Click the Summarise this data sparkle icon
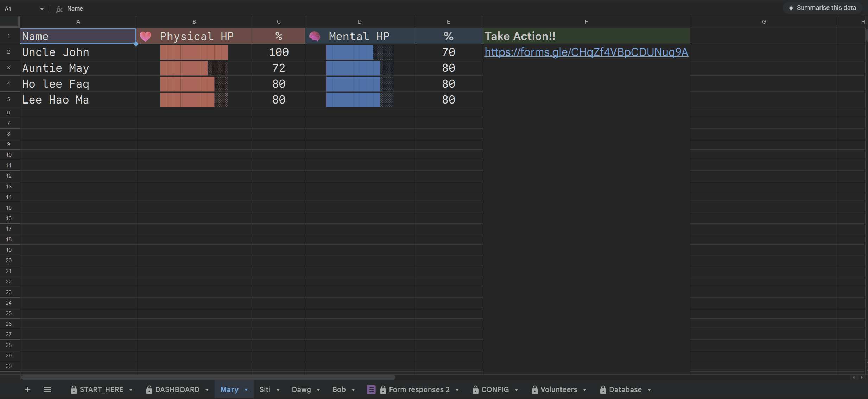Viewport: 868px width, 399px height. click(x=791, y=8)
